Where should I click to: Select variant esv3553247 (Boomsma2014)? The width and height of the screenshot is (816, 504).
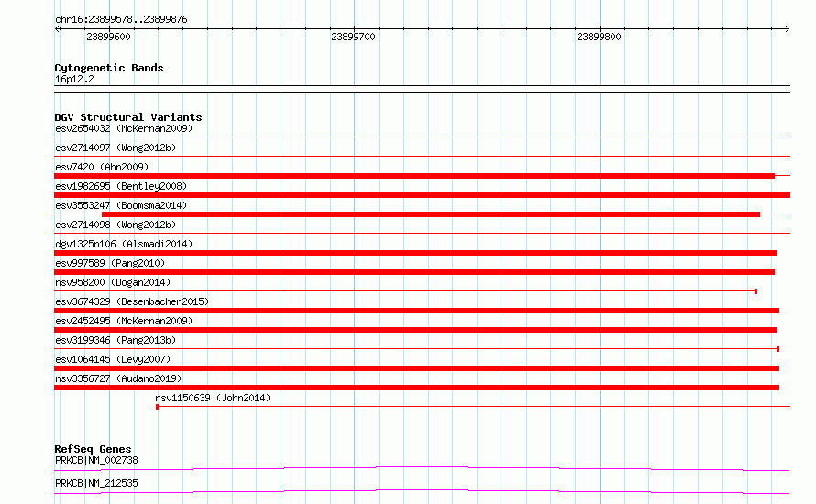click(x=121, y=205)
